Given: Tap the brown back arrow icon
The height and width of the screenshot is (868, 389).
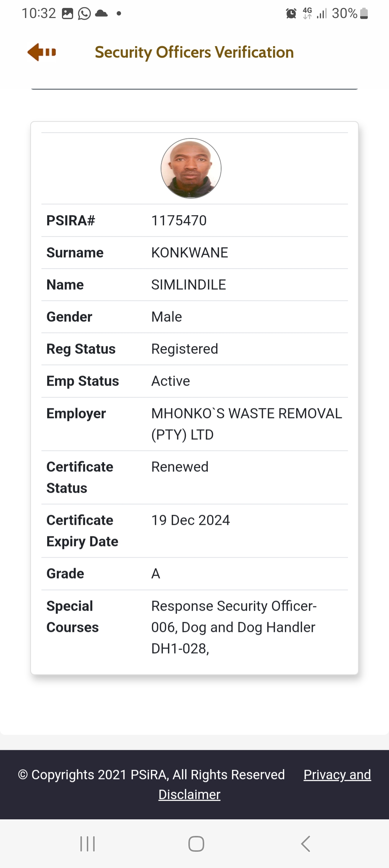Looking at the screenshot, I should pos(42,52).
